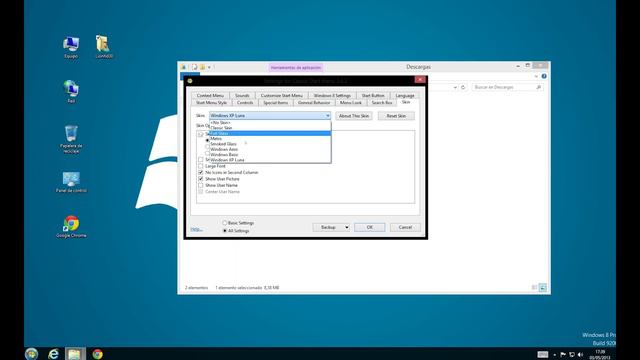Launch Chrome from the taskbar

[x=97, y=353]
